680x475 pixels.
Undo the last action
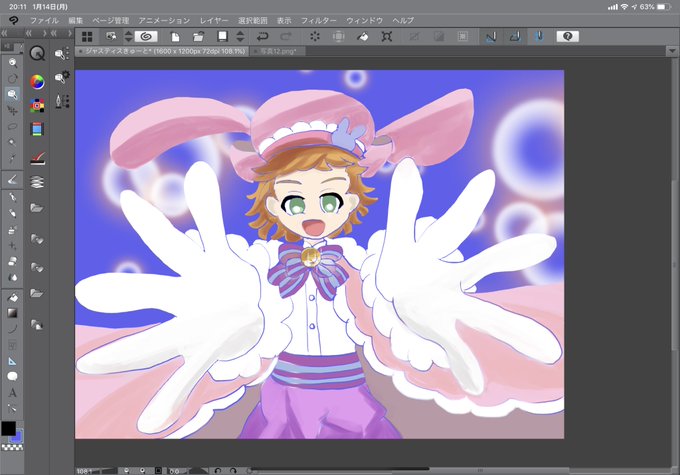(x=262, y=36)
